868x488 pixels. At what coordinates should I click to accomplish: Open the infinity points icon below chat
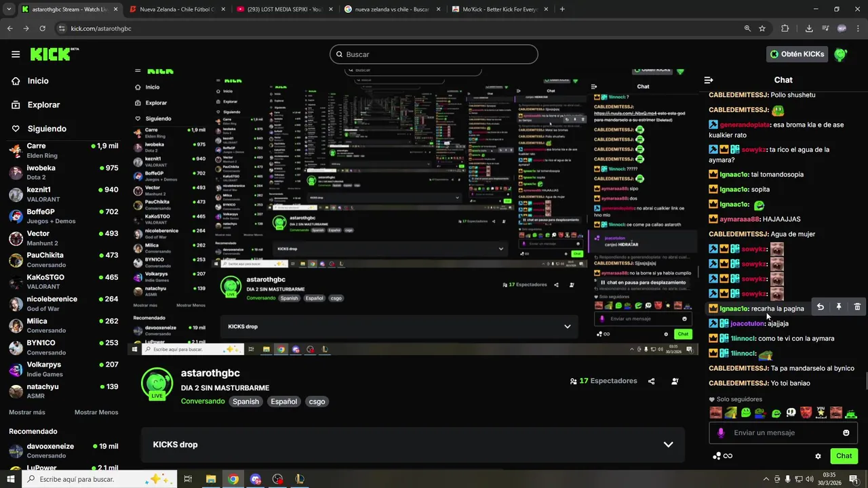723,456
